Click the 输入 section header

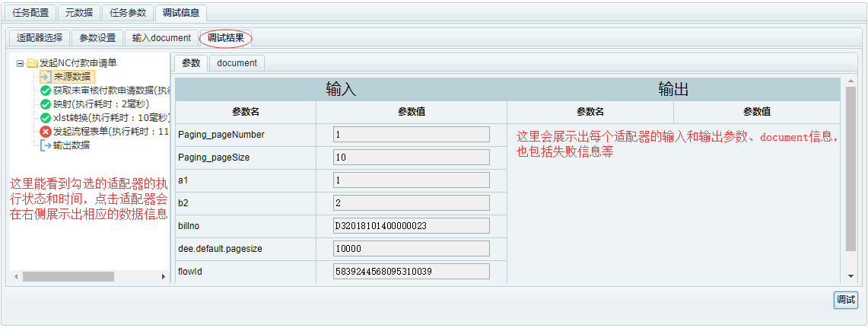(x=341, y=89)
